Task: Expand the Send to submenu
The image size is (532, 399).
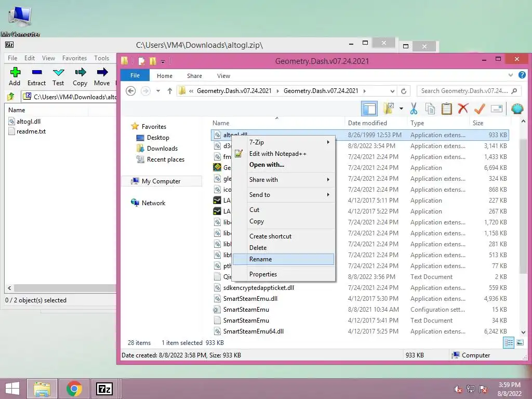Action: click(328, 195)
